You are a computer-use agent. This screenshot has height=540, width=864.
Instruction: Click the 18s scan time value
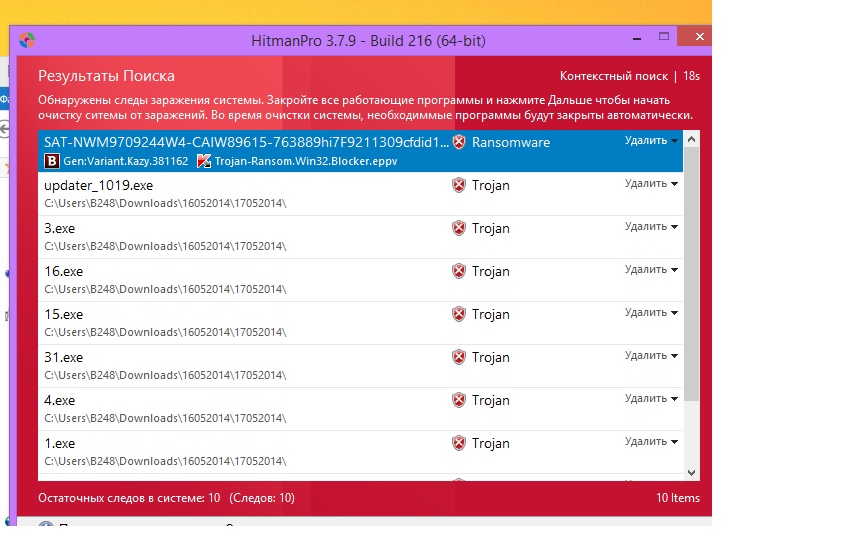[692, 76]
